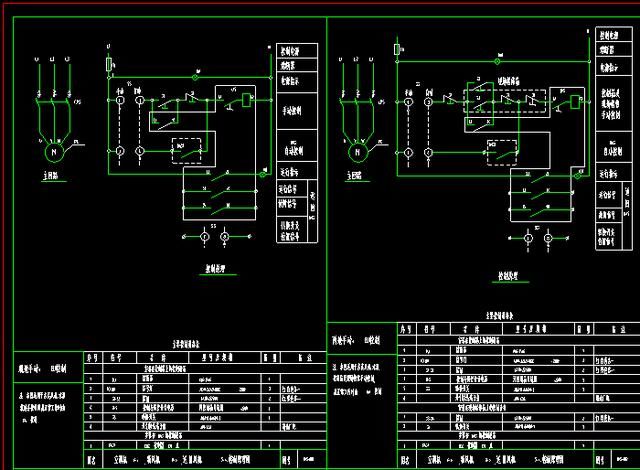Viewport: 640px width, 470px height.
Task: Select the 自动控制 legend cell in right diagram
Action: click(613, 147)
